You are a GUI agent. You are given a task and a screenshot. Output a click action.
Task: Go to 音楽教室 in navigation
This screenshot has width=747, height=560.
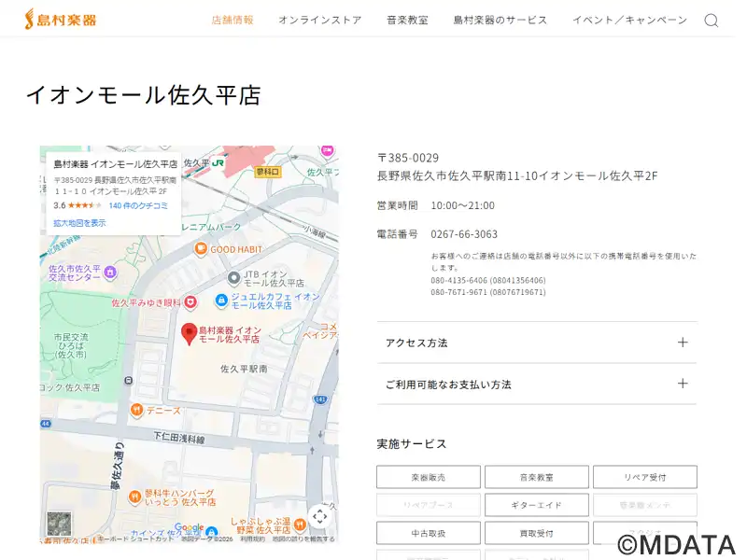(407, 20)
